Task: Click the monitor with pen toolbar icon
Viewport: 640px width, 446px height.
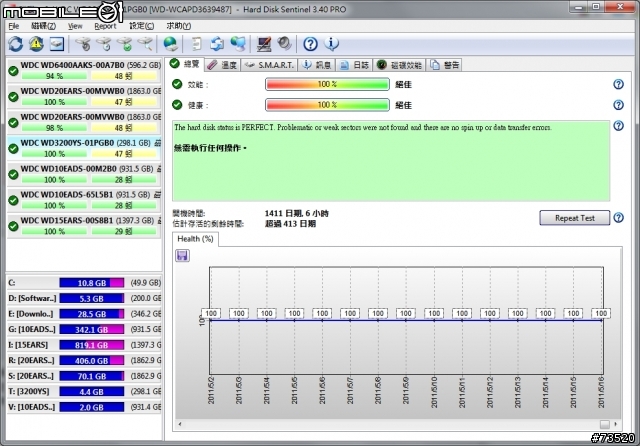Action: (x=264, y=44)
